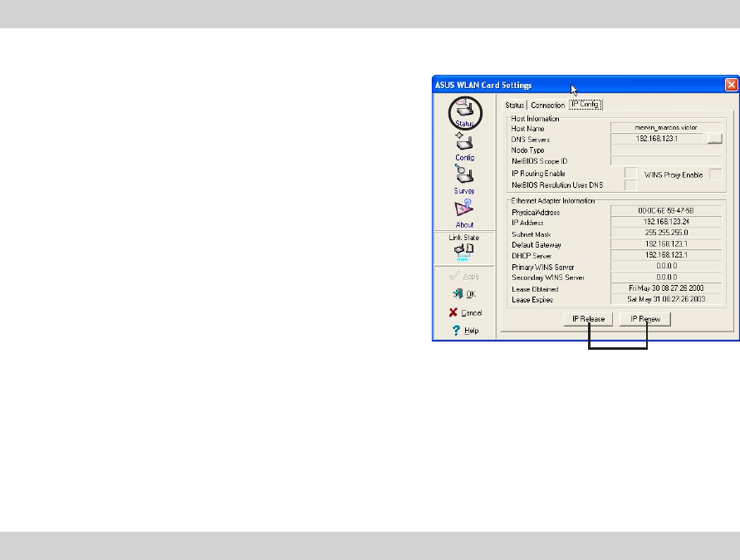
Task: Switch to the Status tab
Action: (x=514, y=106)
